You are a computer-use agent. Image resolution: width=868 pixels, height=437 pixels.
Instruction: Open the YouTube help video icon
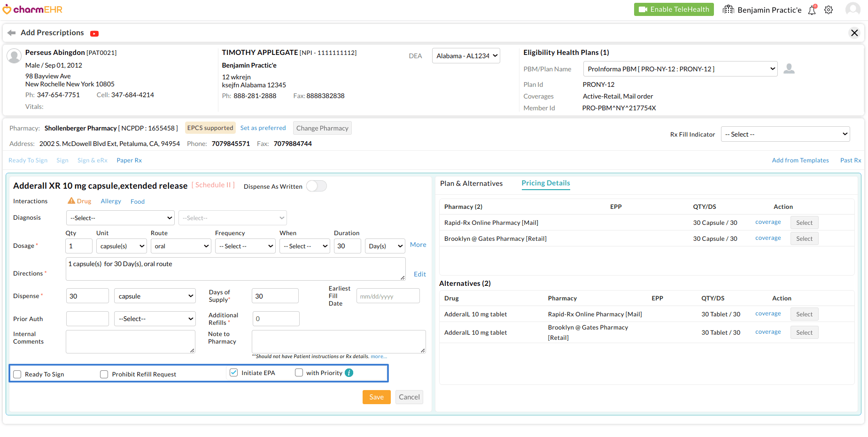click(x=94, y=33)
